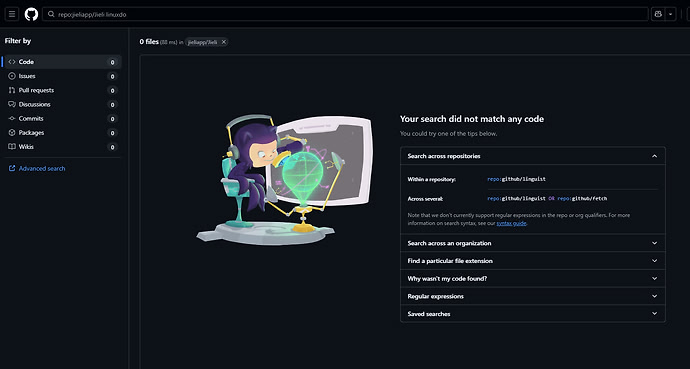This screenshot has height=369, width=690.
Task: Expand Search across an organization
Action: (x=532, y=243)
